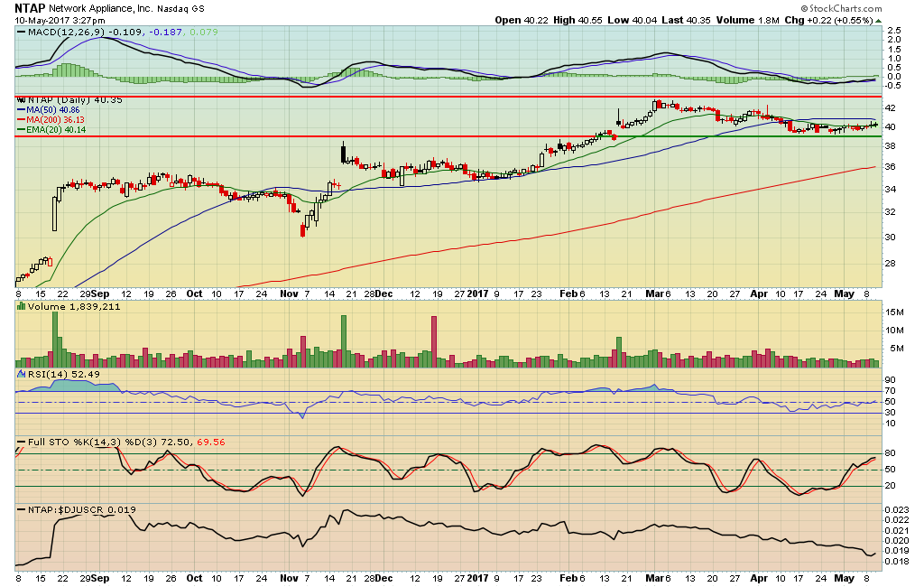Click the "NTAP:$DJUSCR 0.019" ratio label
This screenshot has width=924, height=587.
coord(82,509)
